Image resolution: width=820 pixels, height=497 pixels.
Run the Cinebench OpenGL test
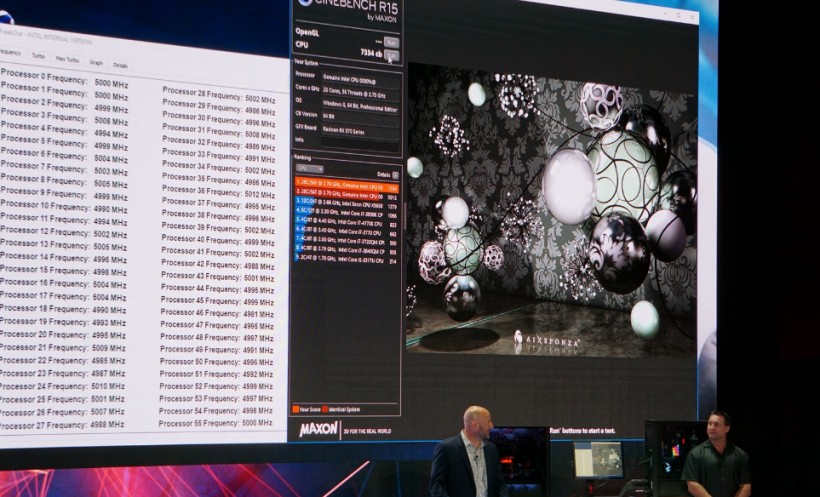coord(391,42)
